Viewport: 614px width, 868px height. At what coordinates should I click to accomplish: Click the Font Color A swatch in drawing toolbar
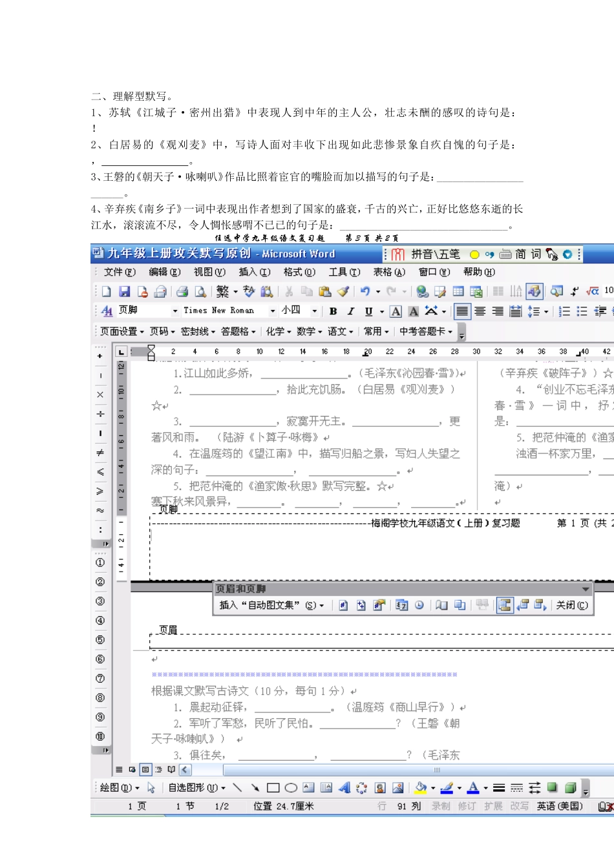(473, 787)
